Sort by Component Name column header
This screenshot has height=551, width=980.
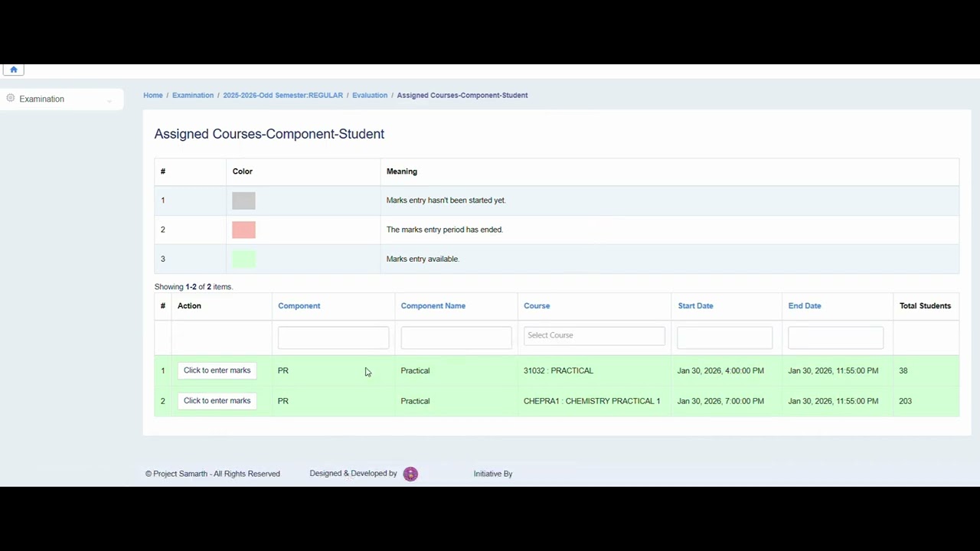[433, 306]
